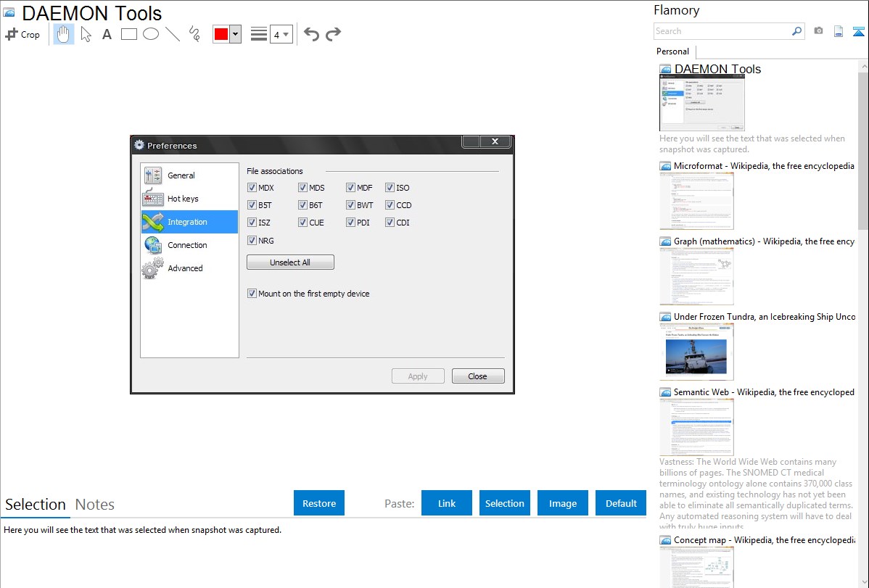Uncheck the MDF file association

pos(351,188)
